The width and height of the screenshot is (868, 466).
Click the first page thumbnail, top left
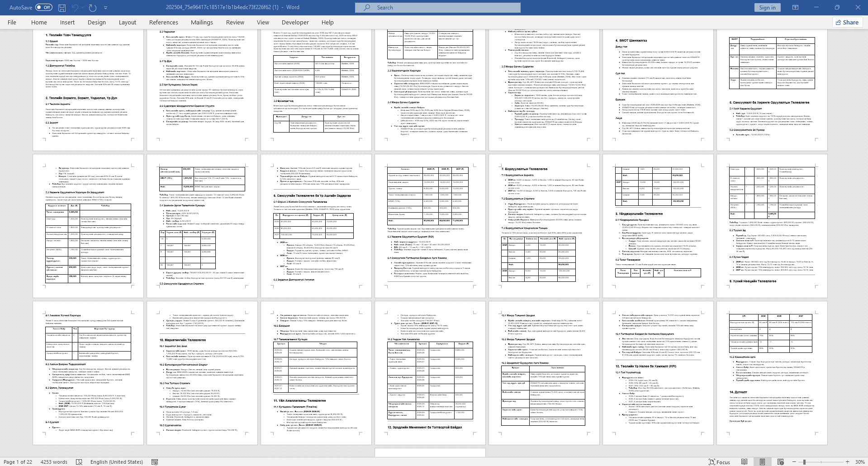click(87, 90)
